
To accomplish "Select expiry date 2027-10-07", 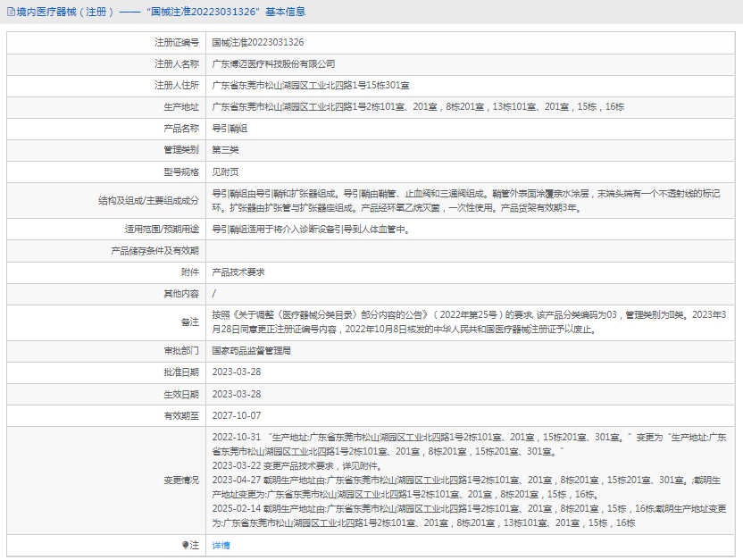I will [x=237, y=415].
